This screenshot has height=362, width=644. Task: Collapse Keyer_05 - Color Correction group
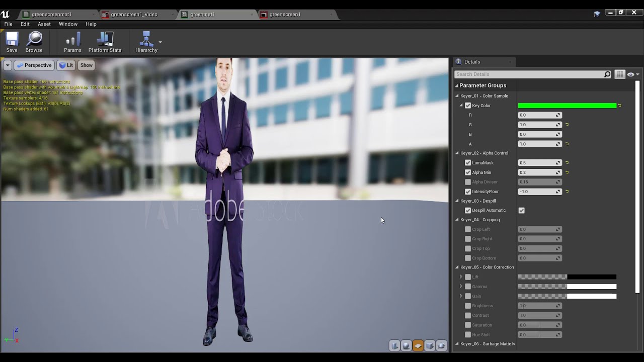tap(457, 267)
